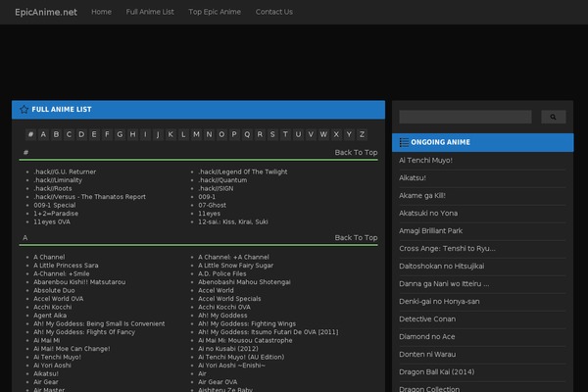Jump to letter E in index
Viewport: 588px width, 392px height.
94,134
